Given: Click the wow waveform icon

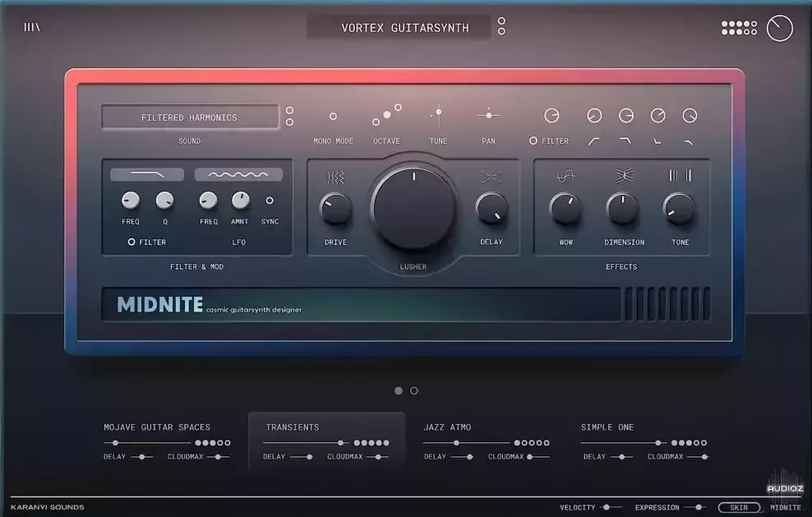Looking at the screenshot, I should click(565, 176).
